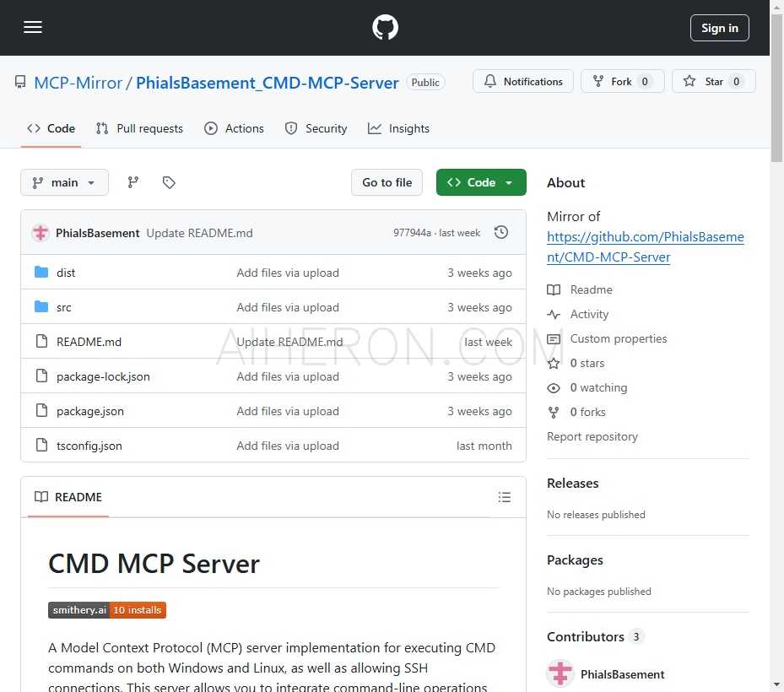The image size is (784, 692).
Task: Open the README outline list icon
Action: [x=504, y=497]
